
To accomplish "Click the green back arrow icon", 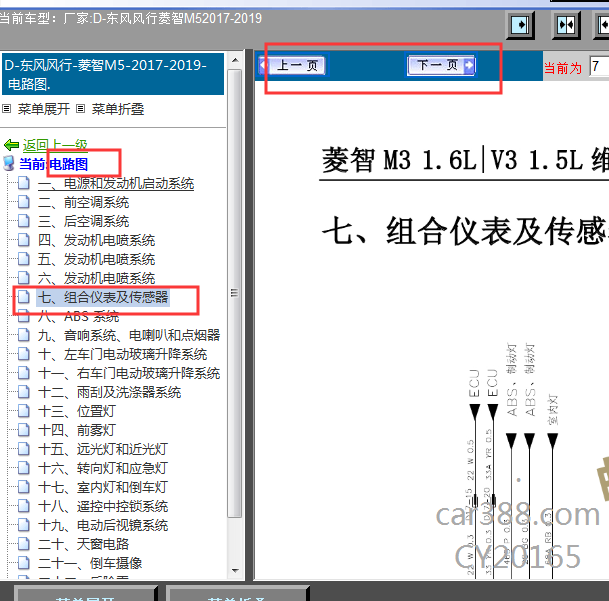I will click(12, 145).
